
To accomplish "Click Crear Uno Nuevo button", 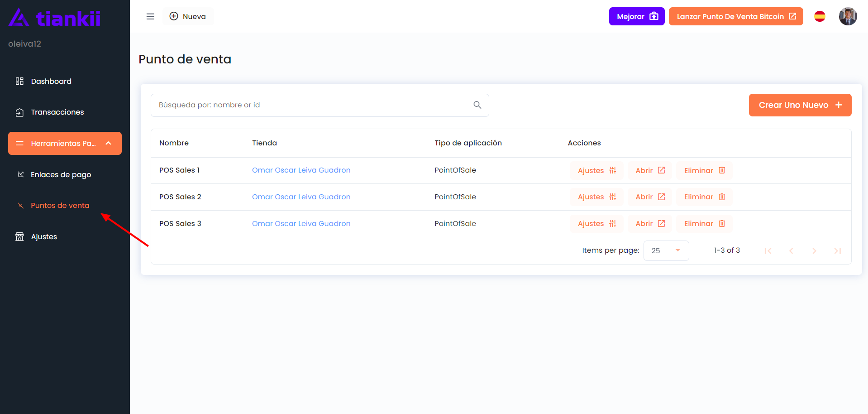I will (x=800, y=105).
